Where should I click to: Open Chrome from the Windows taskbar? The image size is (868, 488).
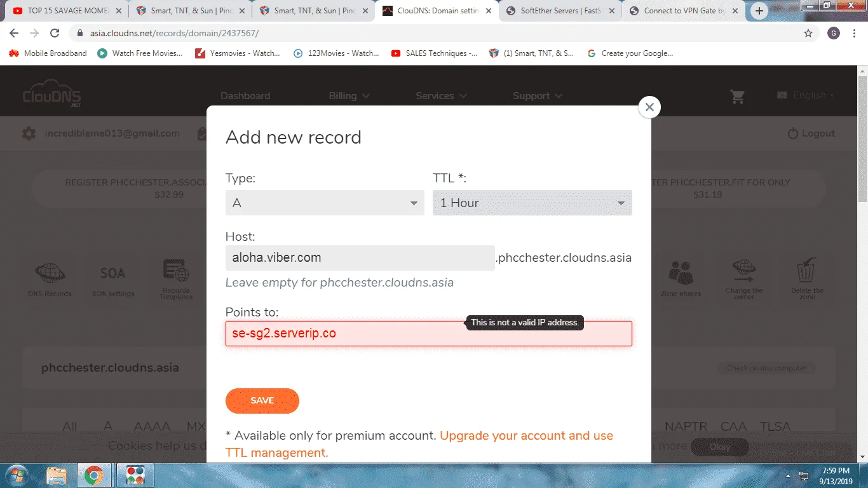coord(94,475)
